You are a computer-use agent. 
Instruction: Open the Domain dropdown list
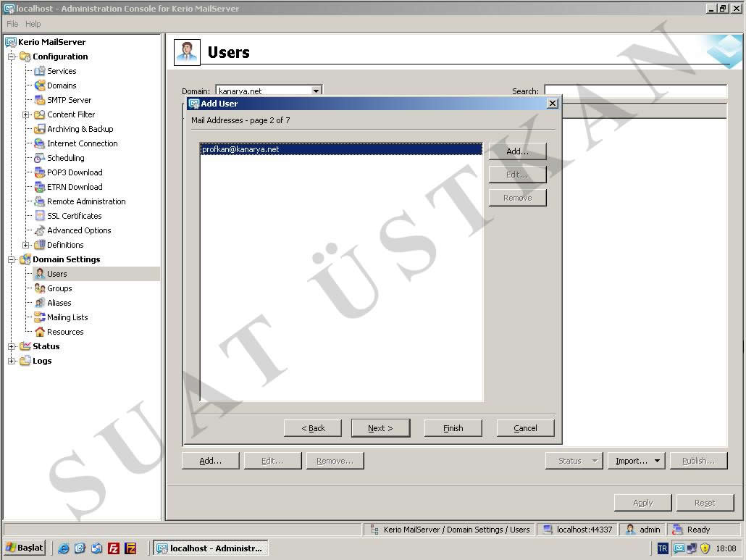pyautogui.click(x=316, y=91)
